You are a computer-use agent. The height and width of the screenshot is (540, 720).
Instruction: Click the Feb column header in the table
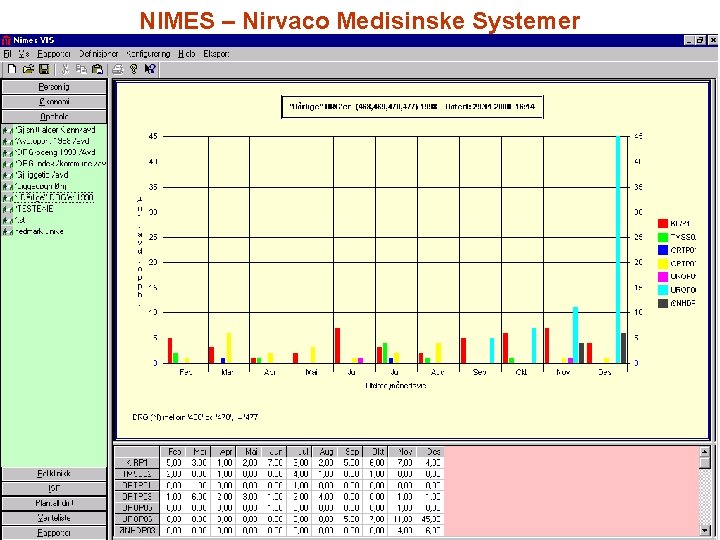tap(174, 452)
